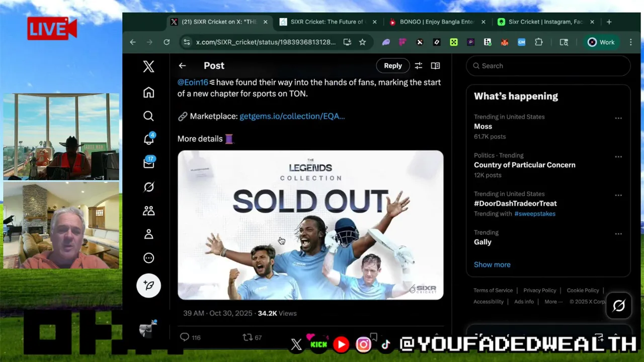Screen dimensions: 644x362
Task: Open the Legends Collection SOLD OUT image
Action: [310, 225]
